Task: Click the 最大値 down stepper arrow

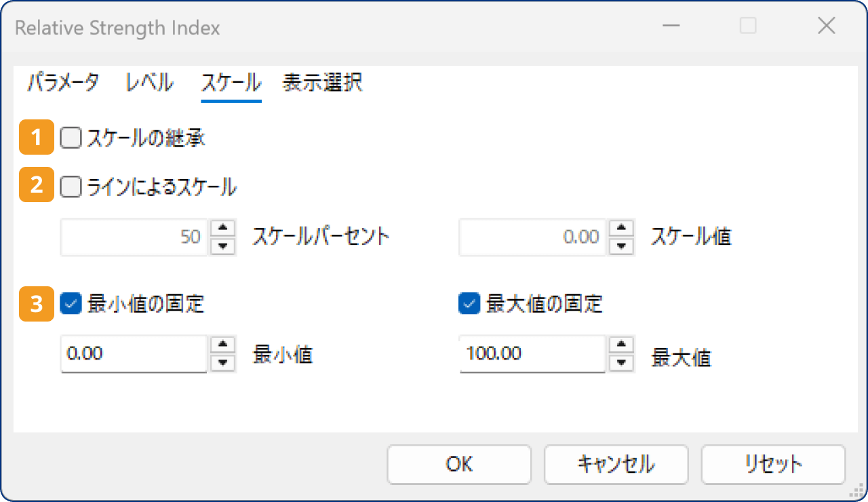Action: tap(622, 361)
